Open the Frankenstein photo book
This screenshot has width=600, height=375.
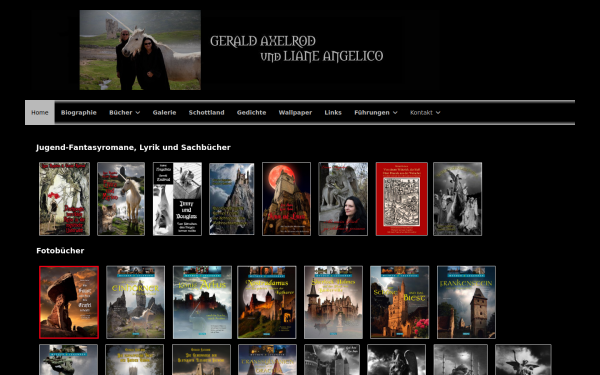466,302
